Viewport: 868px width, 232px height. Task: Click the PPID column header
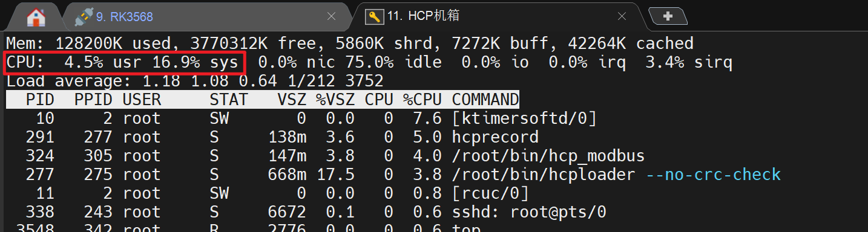(93, 100)
